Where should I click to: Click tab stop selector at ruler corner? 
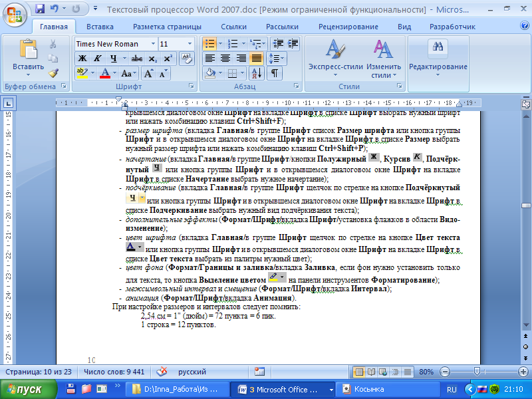pyautogui.click(x=8, y=103)
